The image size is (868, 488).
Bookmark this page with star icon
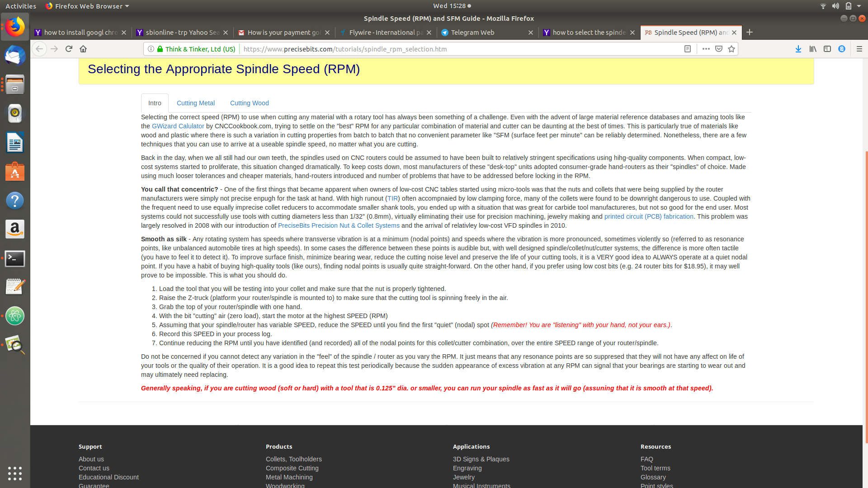pos(731,49)
